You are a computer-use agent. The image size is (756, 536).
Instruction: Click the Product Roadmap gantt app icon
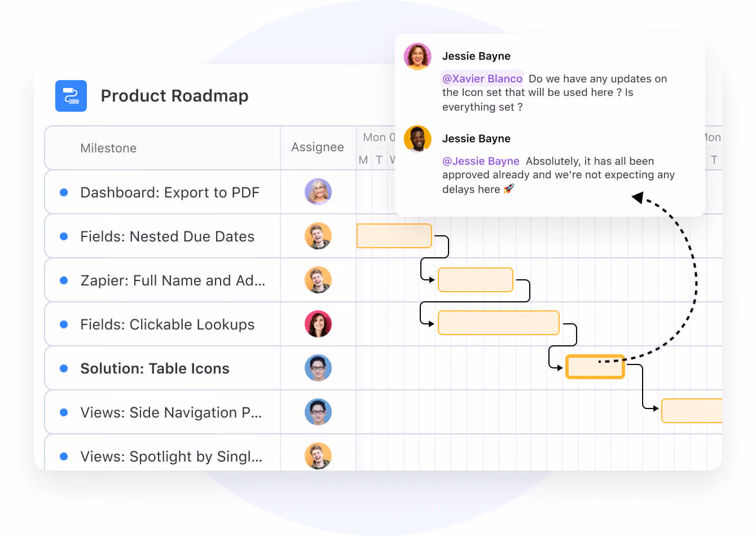tap(71, 96)
